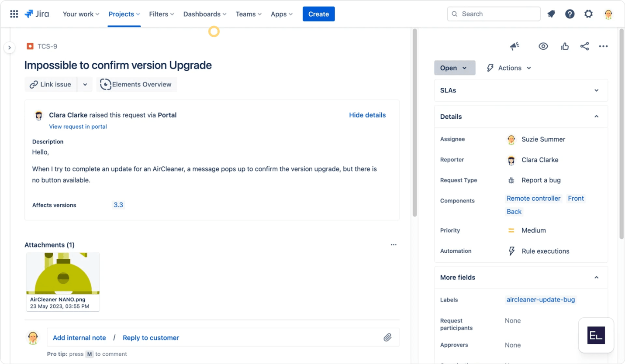
Task: Open the Actions dropdown
Action: coord(509,68)
